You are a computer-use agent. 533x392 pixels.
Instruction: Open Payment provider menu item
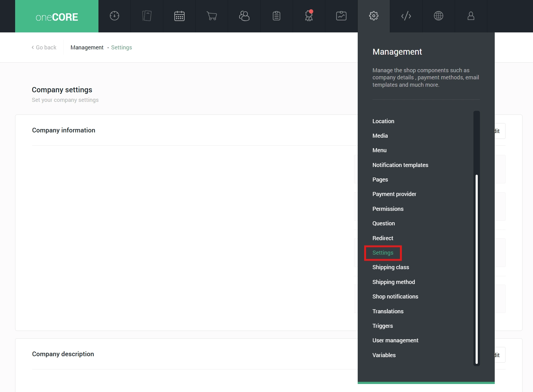(x=394, y=194)
